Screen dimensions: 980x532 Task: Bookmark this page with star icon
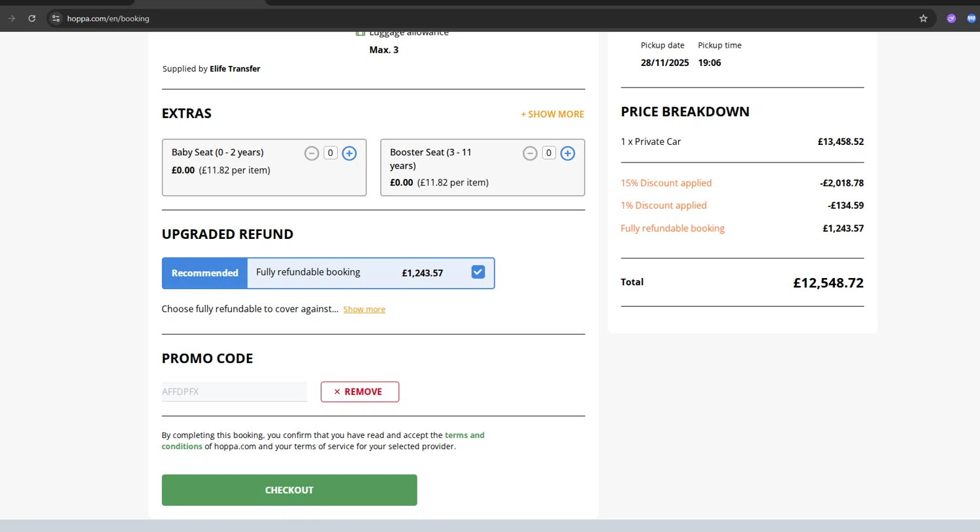click(923, 18)
